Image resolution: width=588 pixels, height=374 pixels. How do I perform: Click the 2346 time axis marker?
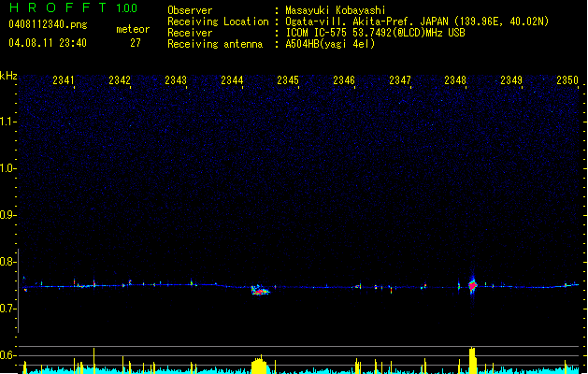pyautogui.click(x=344, y=80)
